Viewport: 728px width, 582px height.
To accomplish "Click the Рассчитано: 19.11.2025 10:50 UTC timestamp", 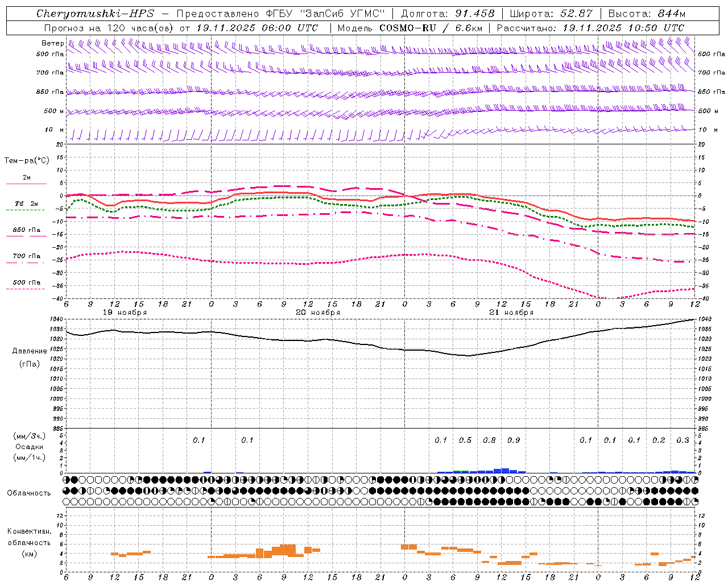I will click(590, 28).
